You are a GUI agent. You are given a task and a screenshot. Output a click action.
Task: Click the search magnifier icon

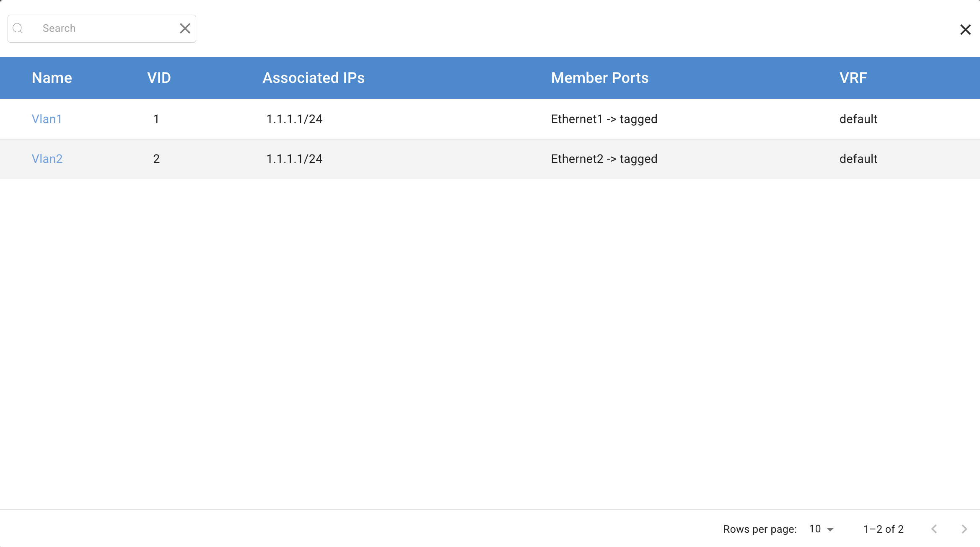point(18,28)
